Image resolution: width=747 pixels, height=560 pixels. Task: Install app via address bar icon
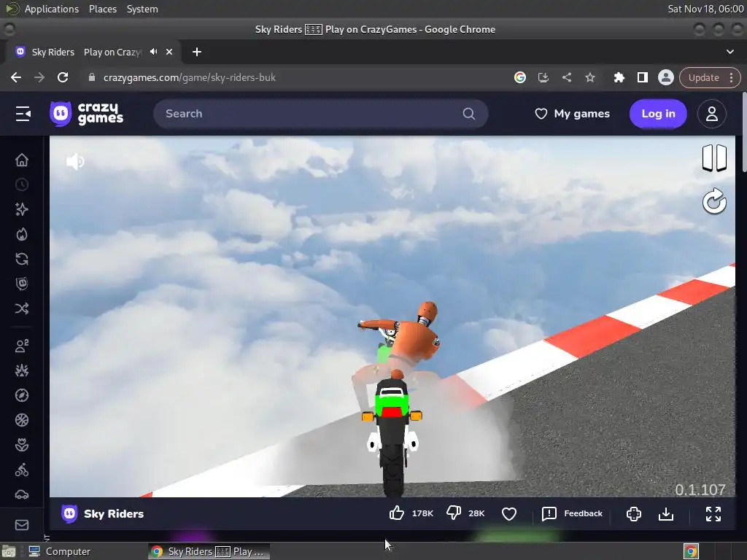coord(543,77)
